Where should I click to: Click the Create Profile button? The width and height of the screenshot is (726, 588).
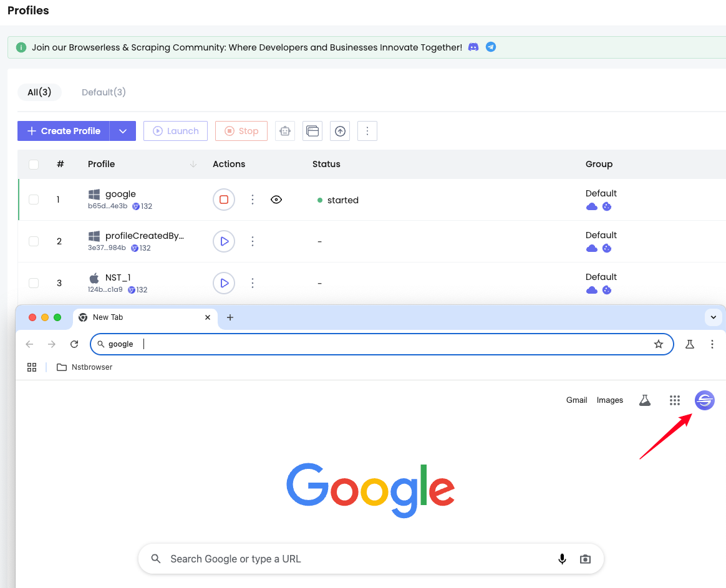[64, 131]
